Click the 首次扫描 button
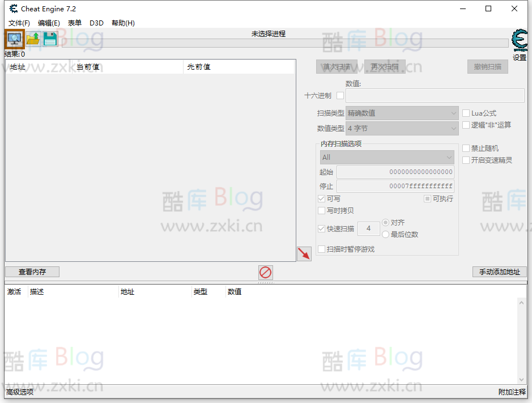The width and height of the screenshot is (532, 403). [337, 66]
